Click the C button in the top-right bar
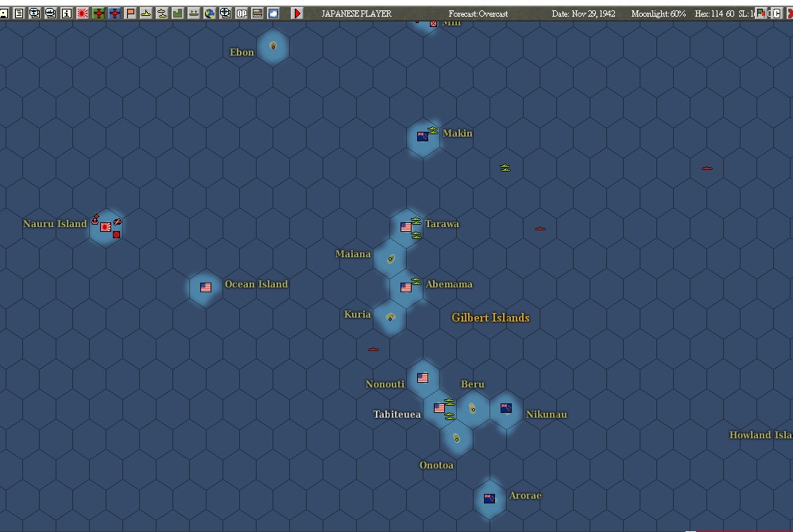Image resolution: width=793 pixels, height=532 pixels. [x=777, y=13]
